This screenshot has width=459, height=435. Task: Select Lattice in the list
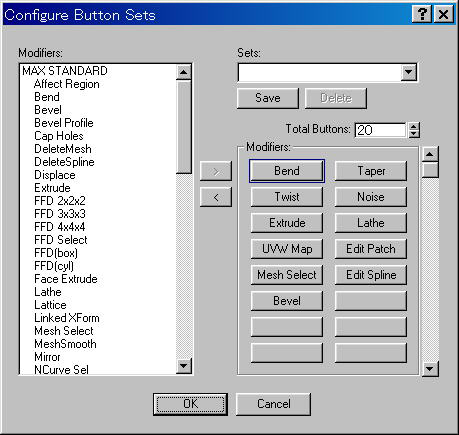(50, 305)
